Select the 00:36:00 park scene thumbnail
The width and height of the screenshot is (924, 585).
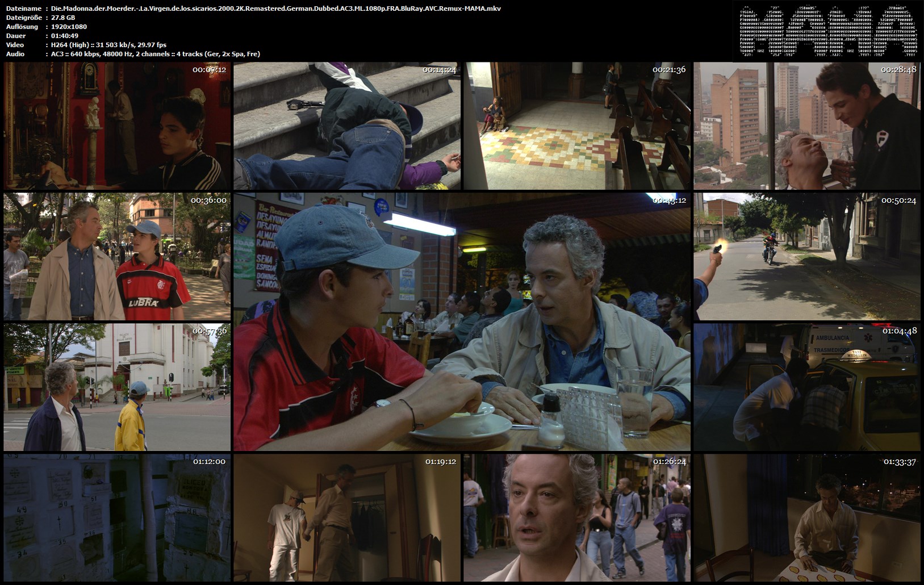point(117,256)
